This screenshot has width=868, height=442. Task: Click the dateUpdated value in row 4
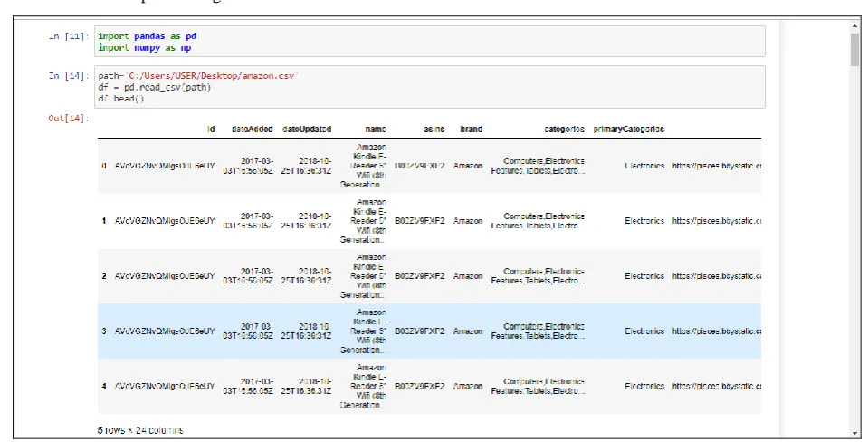point(306,386)
